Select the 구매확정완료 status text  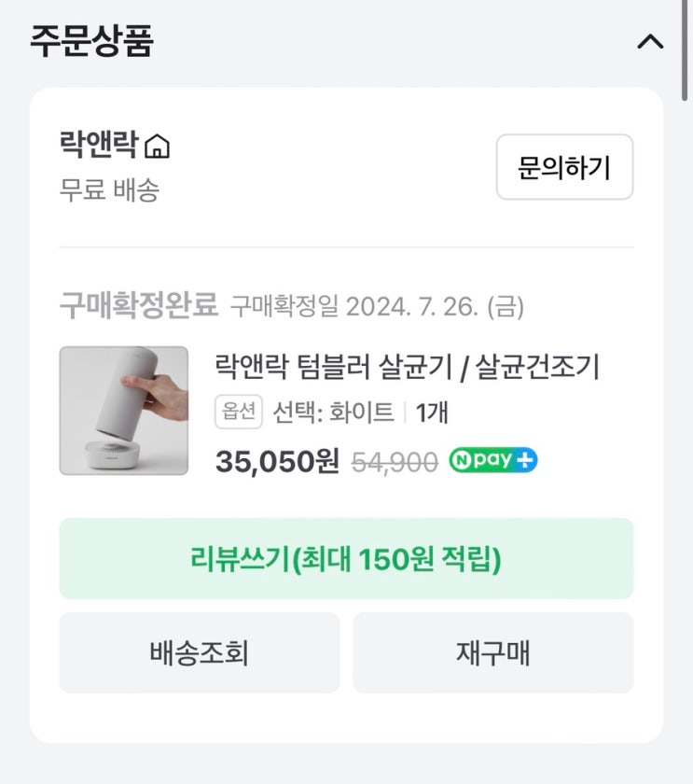click(138, 305)
